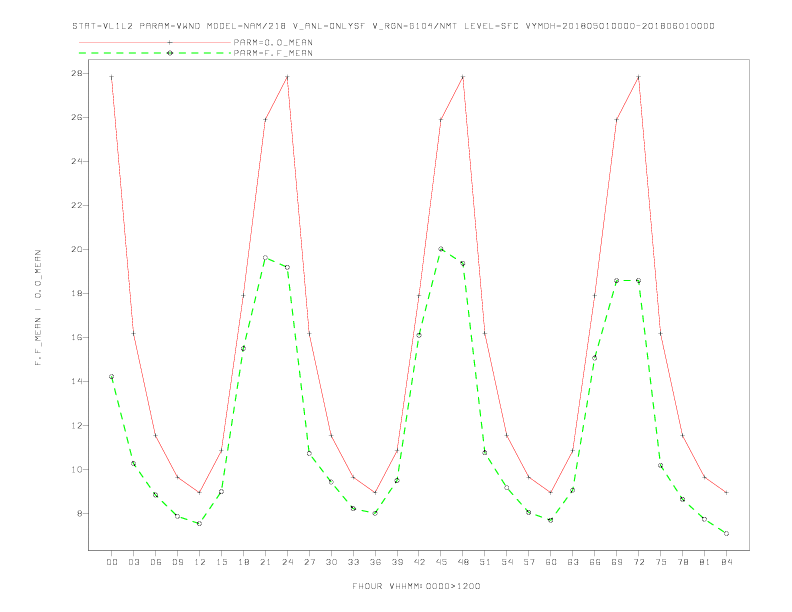
Task: Click the red O.O_MEAN point at hour 84
Action: tap(726, 492)
